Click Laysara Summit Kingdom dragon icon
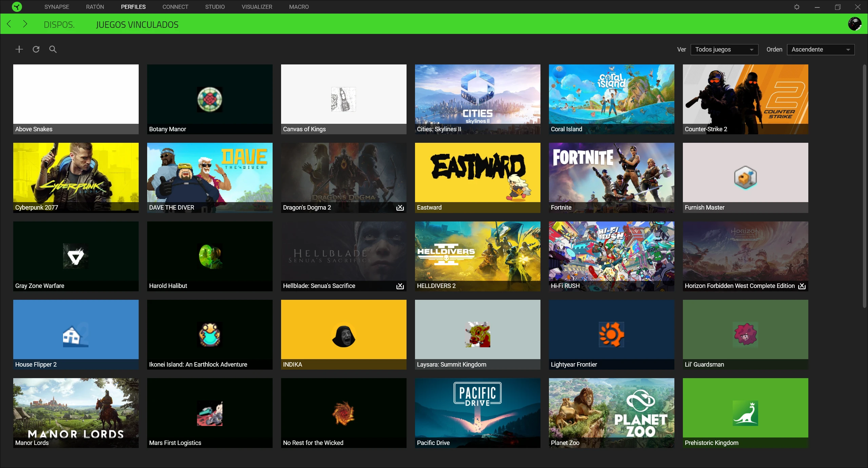Screen dimensions: 868x468 477,335
